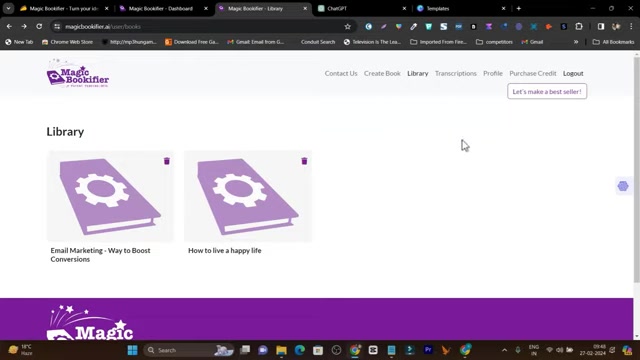Image resolution: width=640 pixels, height=360 pixels.
Task: Open the tab search dropdown arrow
Action: pyautogui.click(x=8, y=9)
